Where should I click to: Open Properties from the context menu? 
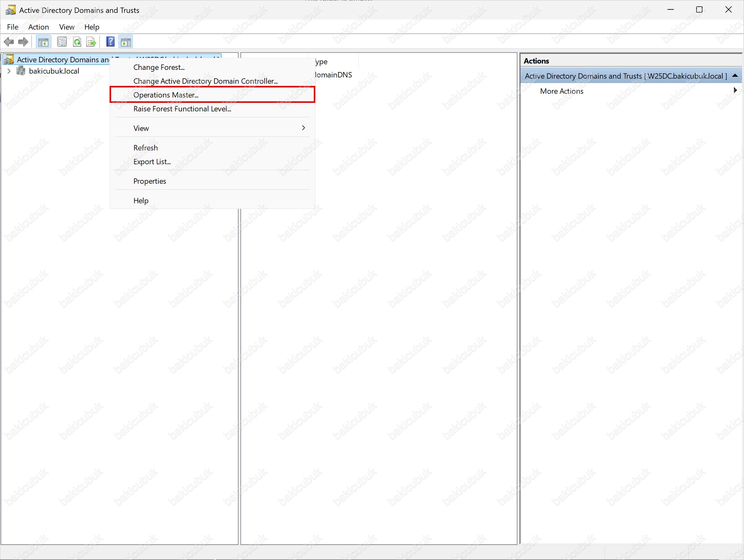pyautogui.click(x=212, y=181)
